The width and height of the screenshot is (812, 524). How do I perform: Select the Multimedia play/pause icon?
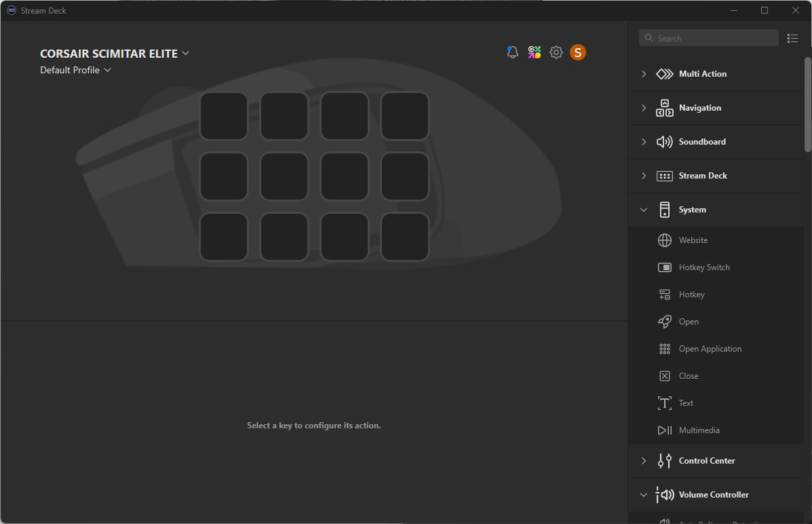(665, 430)
